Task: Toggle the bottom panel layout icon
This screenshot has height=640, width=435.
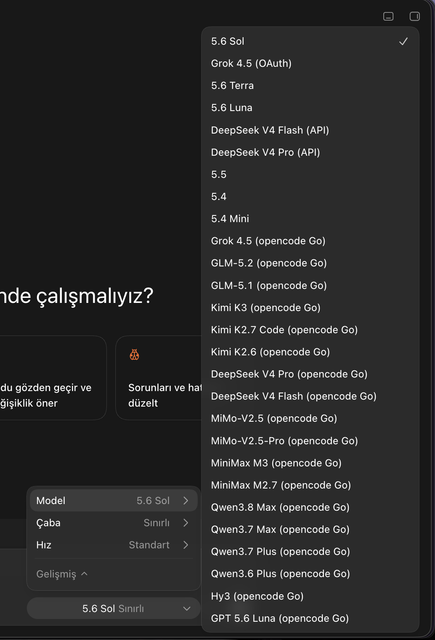Action: click(388, 16)
